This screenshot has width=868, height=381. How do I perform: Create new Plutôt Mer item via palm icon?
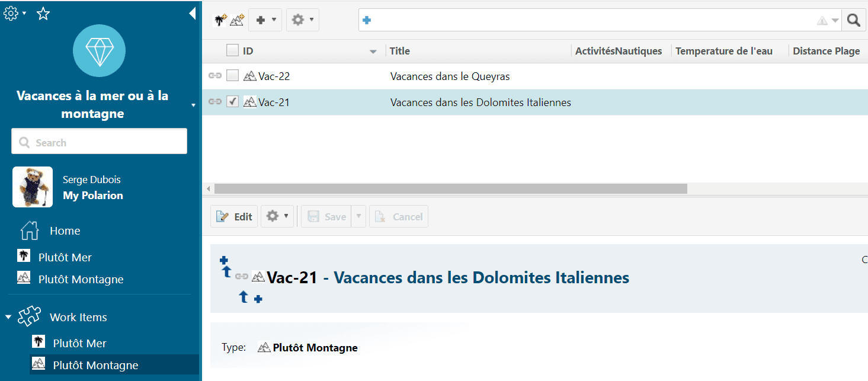[220, 20]
